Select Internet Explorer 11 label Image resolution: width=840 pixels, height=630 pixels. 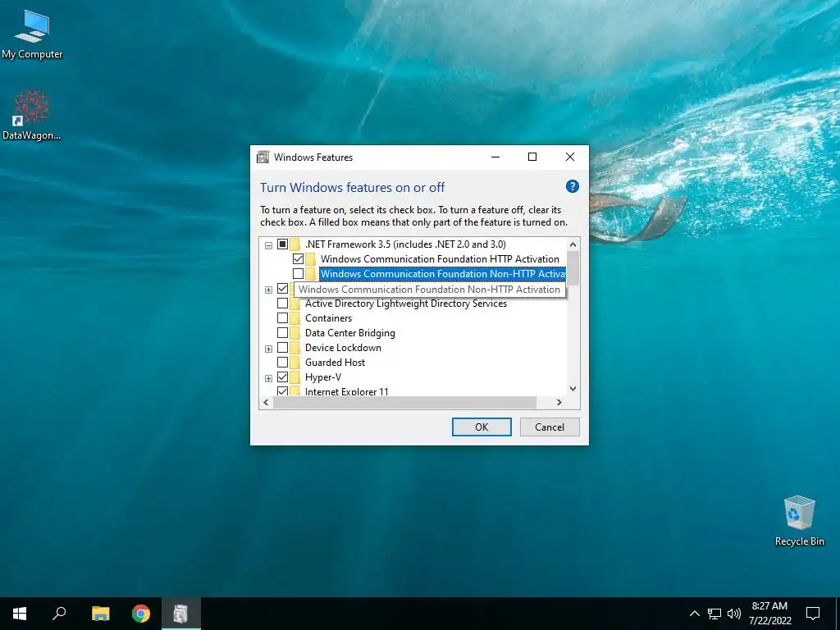click(x=347, y=391)
